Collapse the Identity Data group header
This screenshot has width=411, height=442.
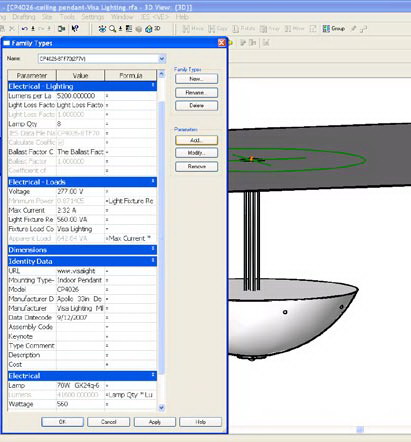click(x=82, y=261)
